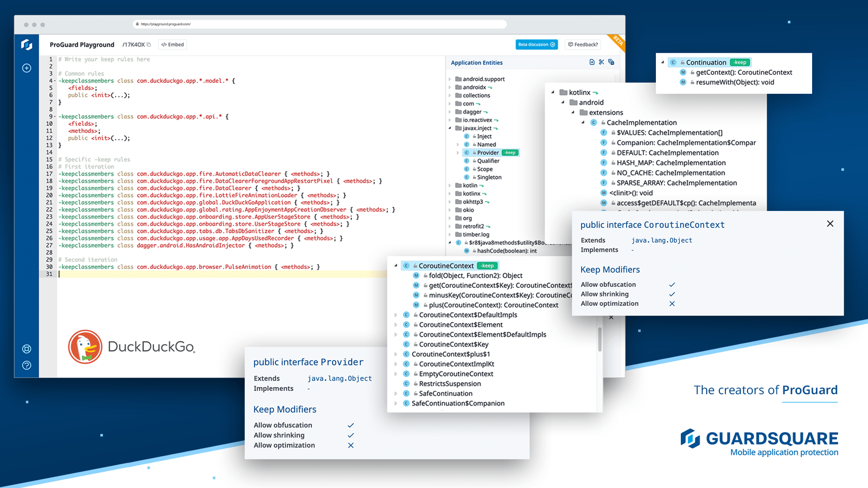The image size is (868, 488).
Task: Collapse the javax.inject package
Action: [x=450, y=129]
